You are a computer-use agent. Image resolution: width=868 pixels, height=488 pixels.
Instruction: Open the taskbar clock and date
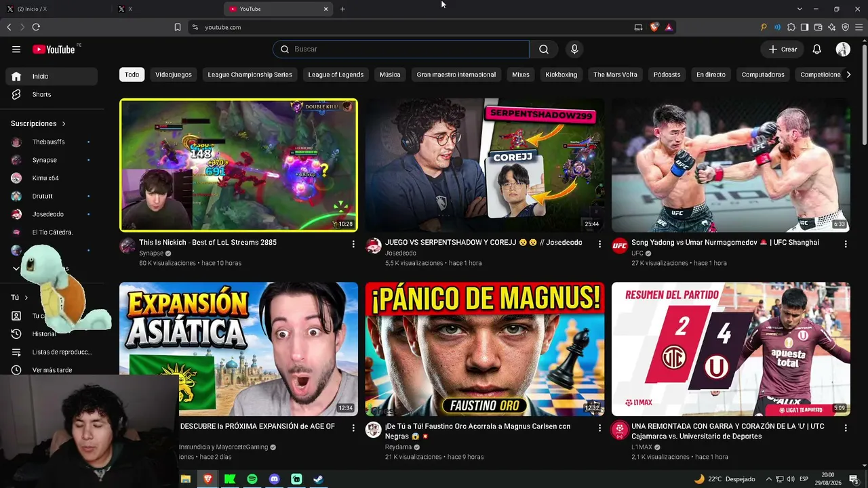(828, 479)
